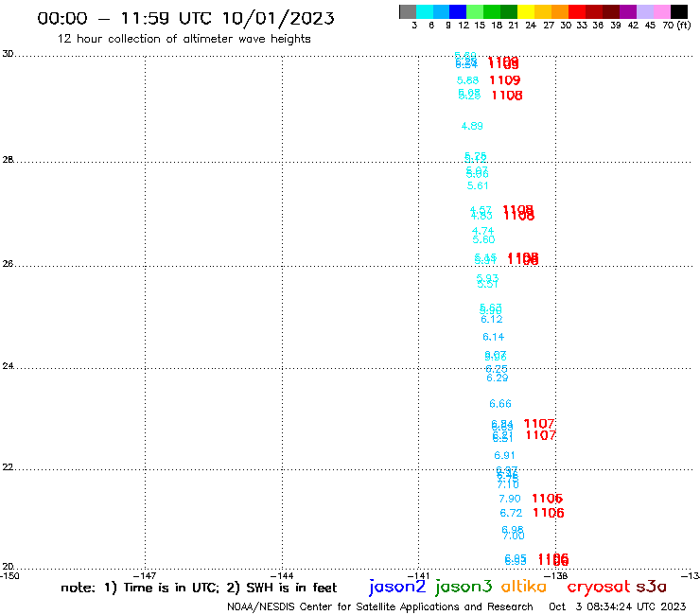Click the legend scale label '70 (ft)'
This screenshot has width=700, height=615.
click(x=676, y=26)
